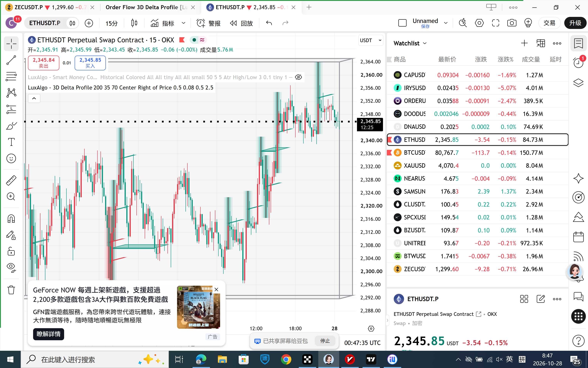The height and width of the screenshot is (368, 588).
Task: Select the trend line drawing tool
Action: (x=11, y=60)
